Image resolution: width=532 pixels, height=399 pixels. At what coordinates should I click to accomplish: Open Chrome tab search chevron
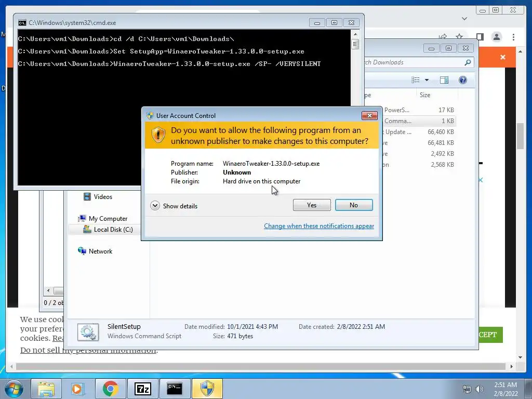click(x=464, y=19)
